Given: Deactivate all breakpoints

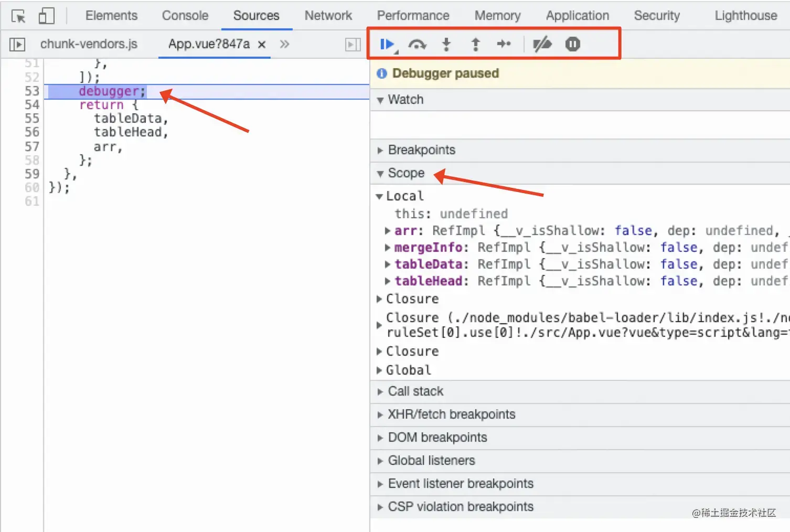Looking at the screenshot, I should coord(542,44).
